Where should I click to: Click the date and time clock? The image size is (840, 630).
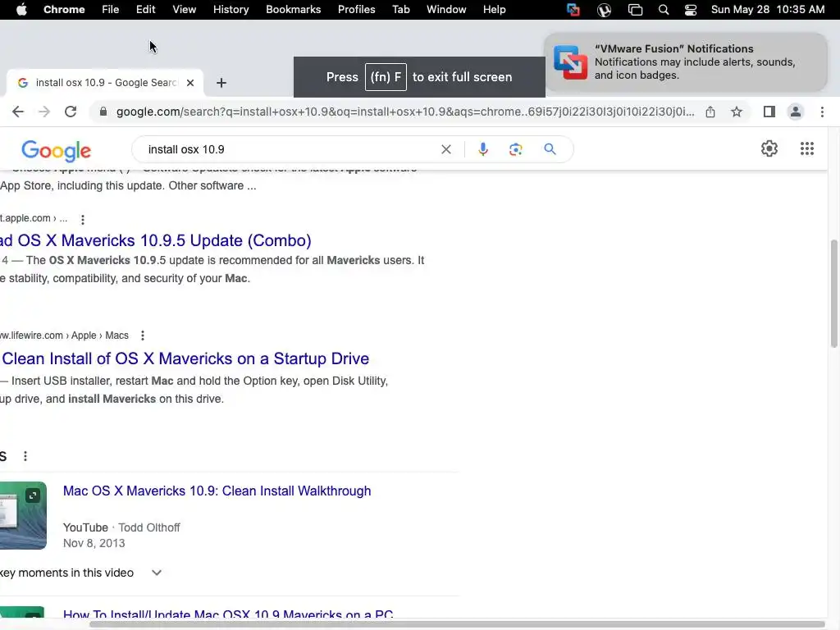(768, 10)
